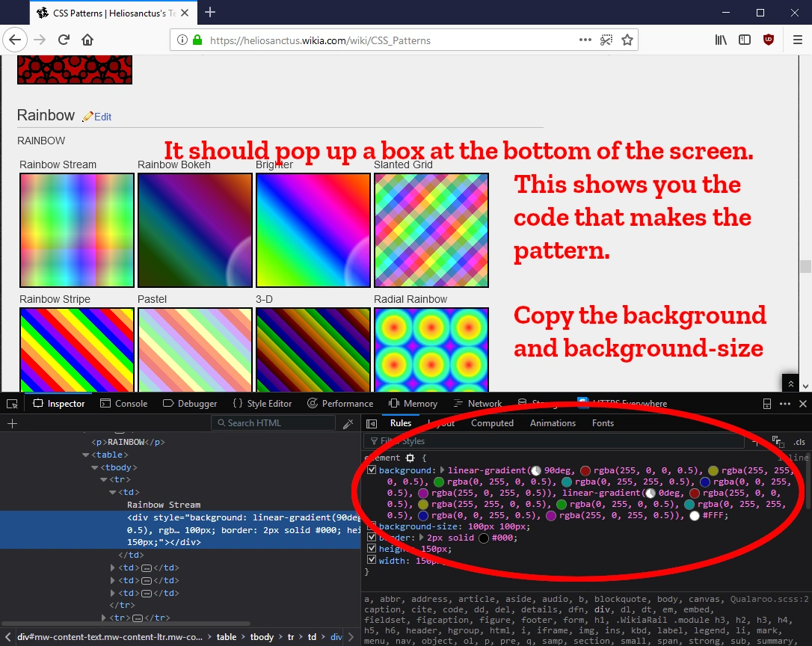The width and height of the screenshot is (812, 646).
Task: Expand the first collapsed td node
Action: tap(112, 567)
